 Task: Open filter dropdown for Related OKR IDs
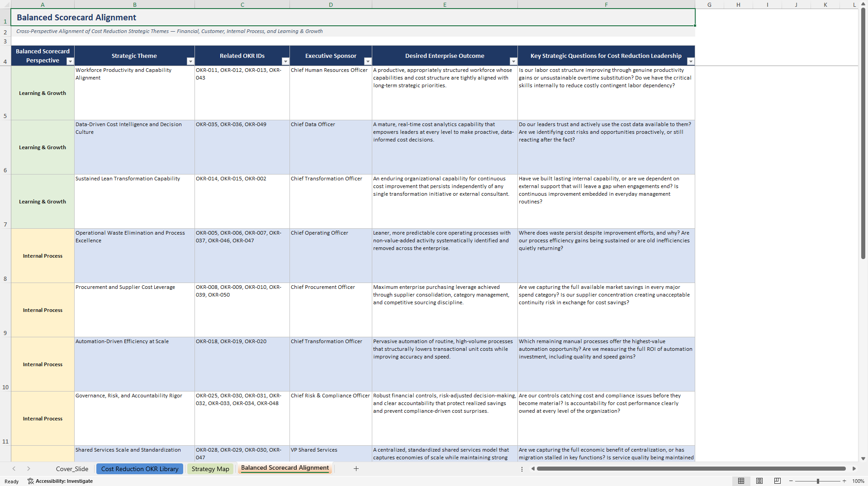point(285,61)
